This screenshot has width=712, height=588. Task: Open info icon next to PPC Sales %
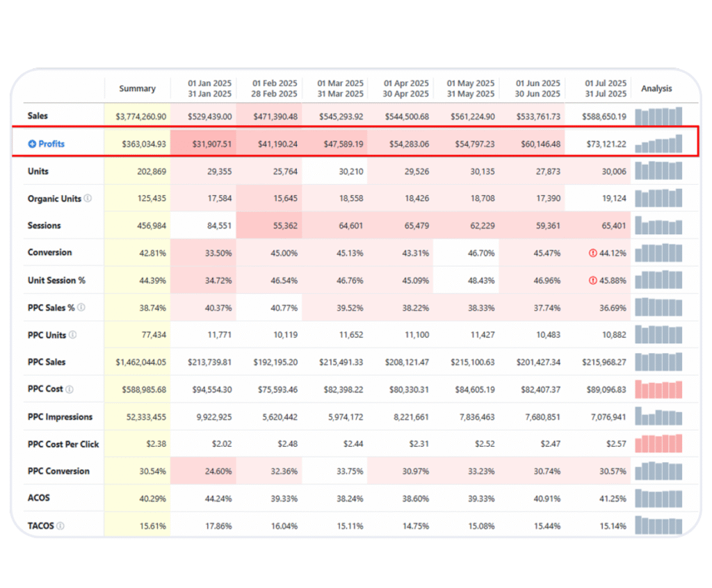click(81, 307)
